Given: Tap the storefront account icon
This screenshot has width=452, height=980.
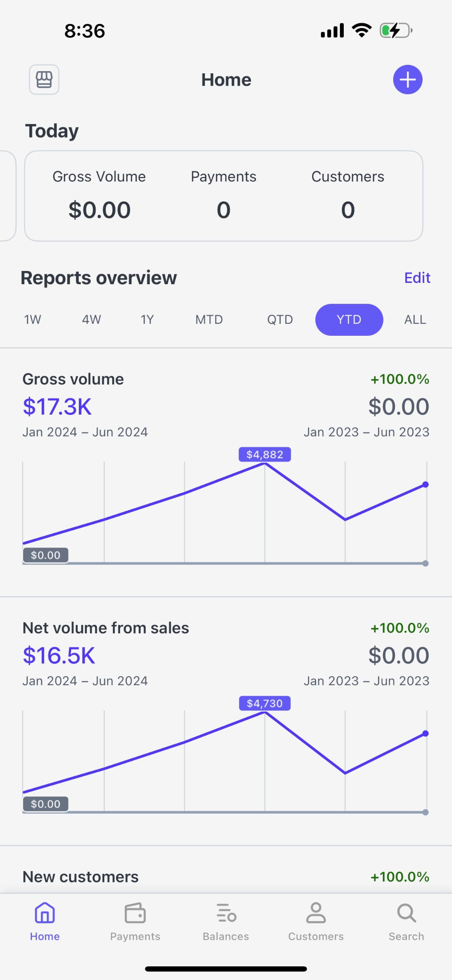Looking at the screenshot, I should coord(44,80).
